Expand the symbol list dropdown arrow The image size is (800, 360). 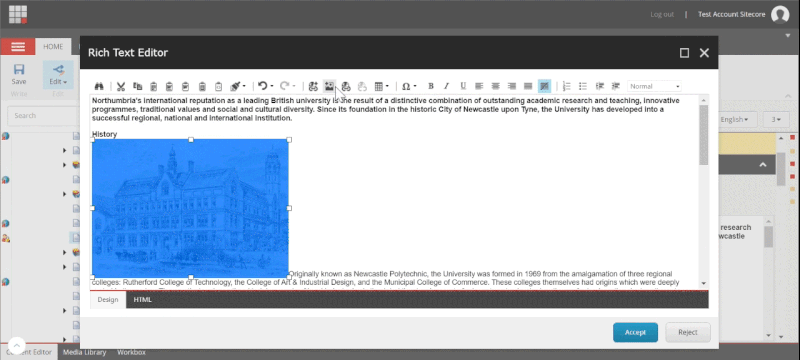pos(415,86)
